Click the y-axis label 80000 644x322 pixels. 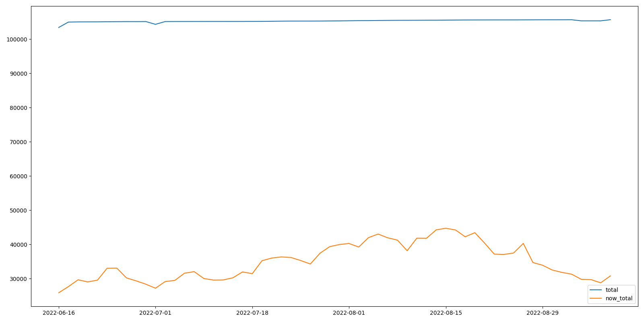coord(19,108)
